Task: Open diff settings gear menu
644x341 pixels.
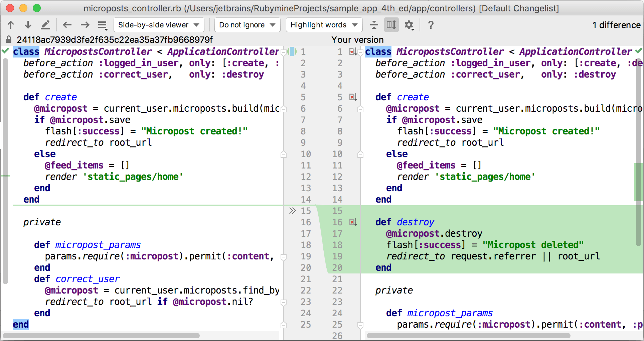Action: pyautogui.click(x=409, y=25)
